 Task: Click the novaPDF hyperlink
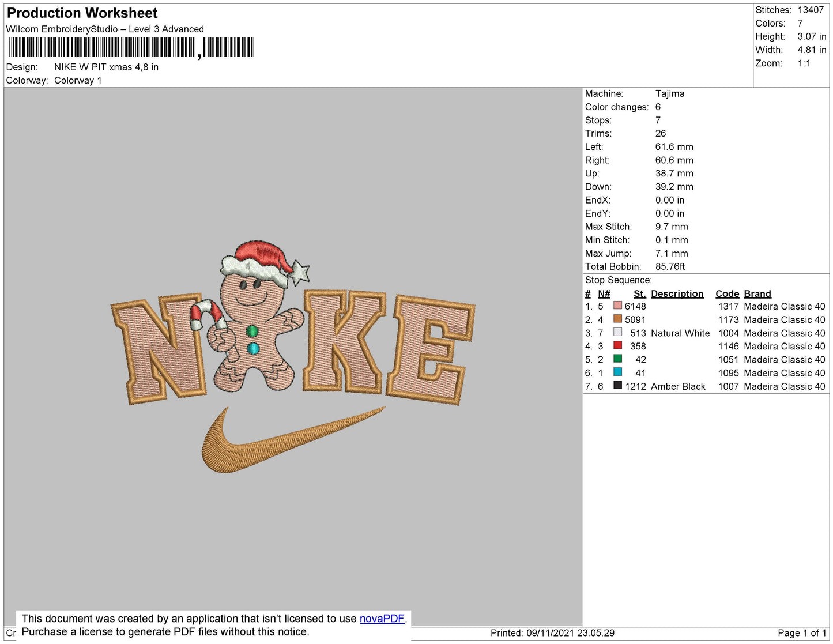tap(382, 619)
